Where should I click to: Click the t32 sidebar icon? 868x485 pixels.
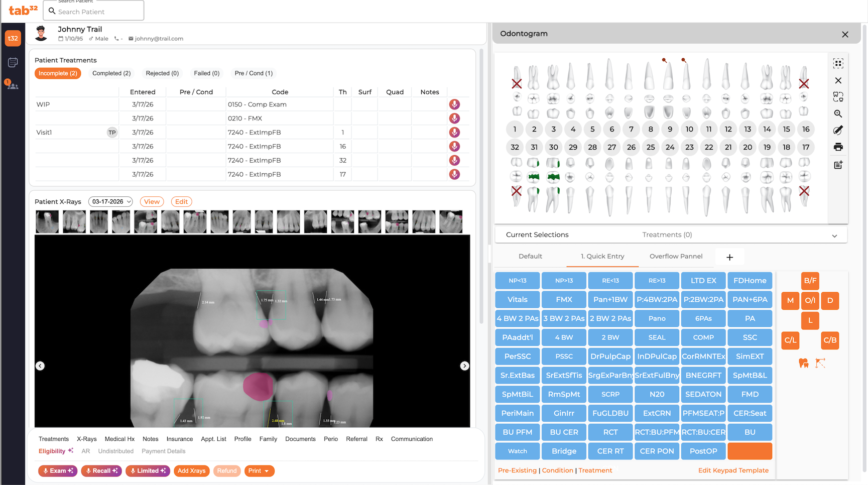[x=13, y=38]
